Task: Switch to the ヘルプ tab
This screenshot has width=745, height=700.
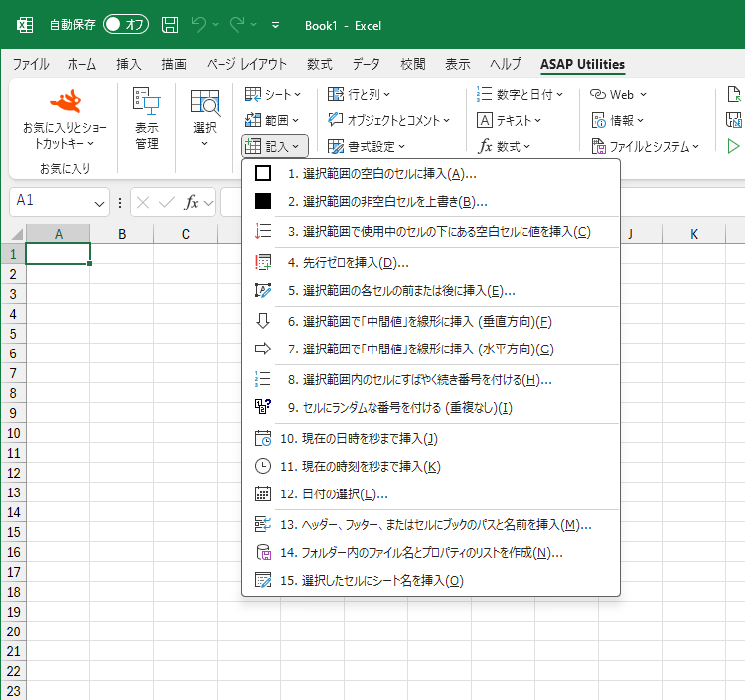Action: 506,64
